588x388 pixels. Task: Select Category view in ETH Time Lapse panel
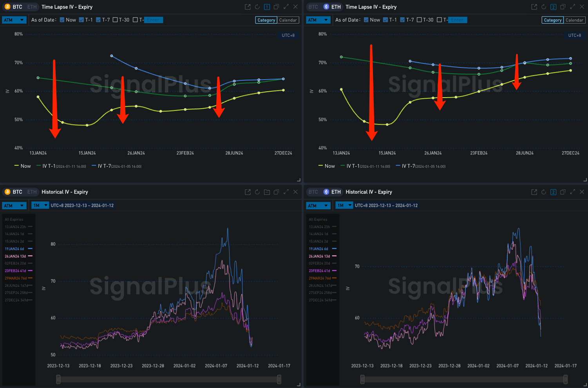[x=553, y=20]
